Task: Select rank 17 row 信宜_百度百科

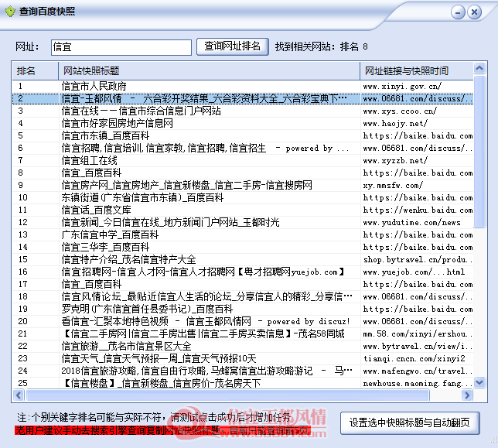Action: pyautogui.click(x=243, y=285)
